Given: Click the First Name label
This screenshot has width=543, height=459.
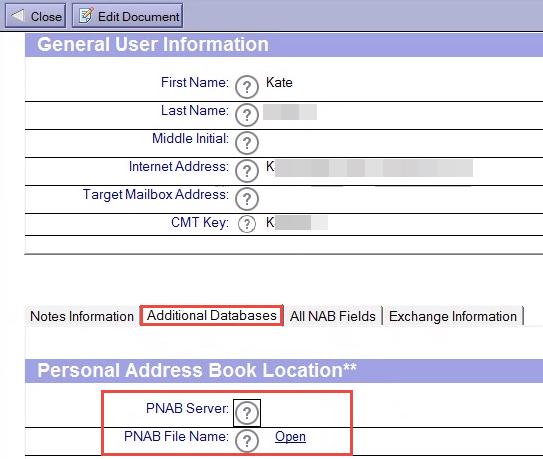Looking at the screenshot, I should click(195, 82).
